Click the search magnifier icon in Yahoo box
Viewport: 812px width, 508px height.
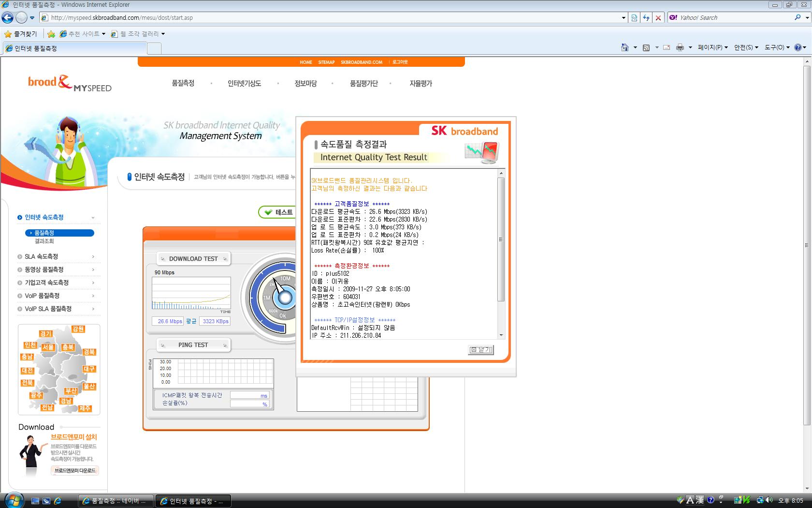pos(797,17)
